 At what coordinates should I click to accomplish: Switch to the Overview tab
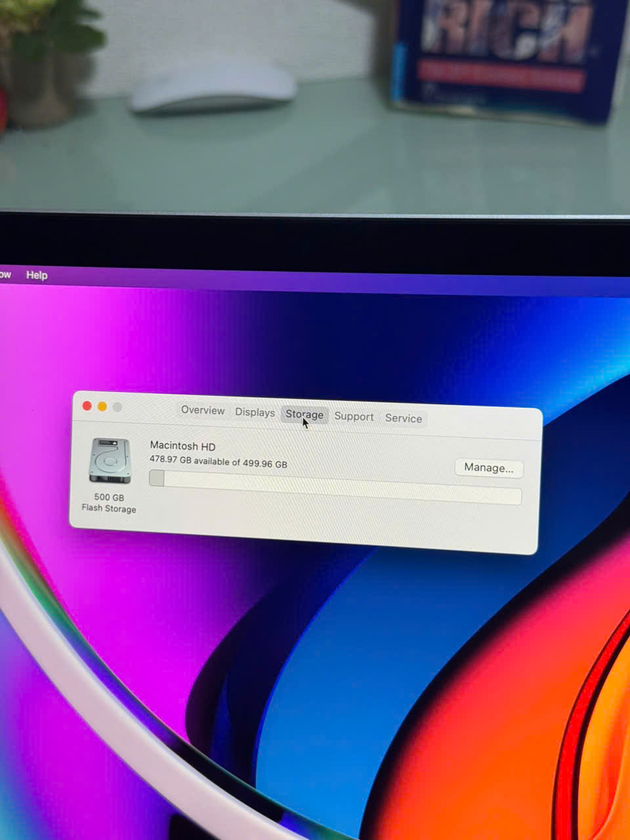coord(203,410)
